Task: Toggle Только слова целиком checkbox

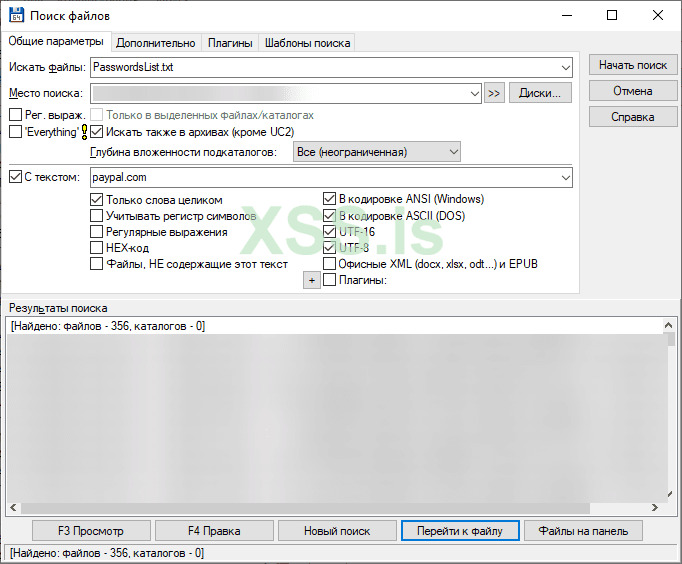Action: point(97,200)
